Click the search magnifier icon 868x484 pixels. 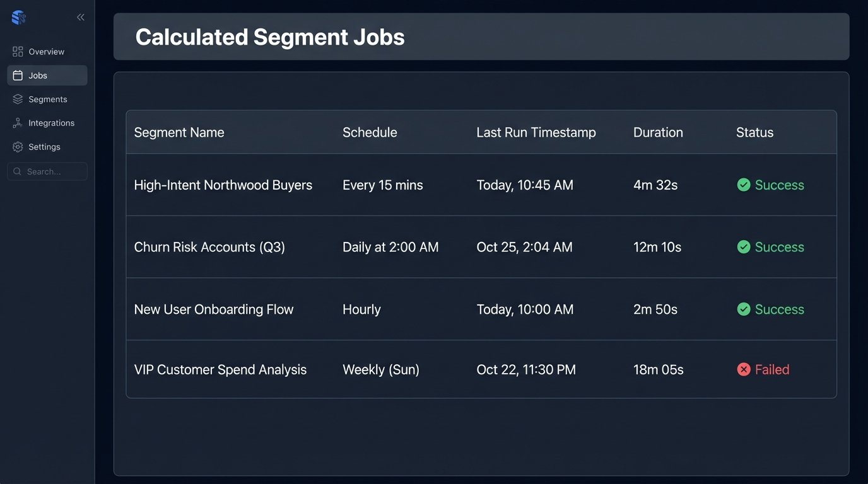17,171
